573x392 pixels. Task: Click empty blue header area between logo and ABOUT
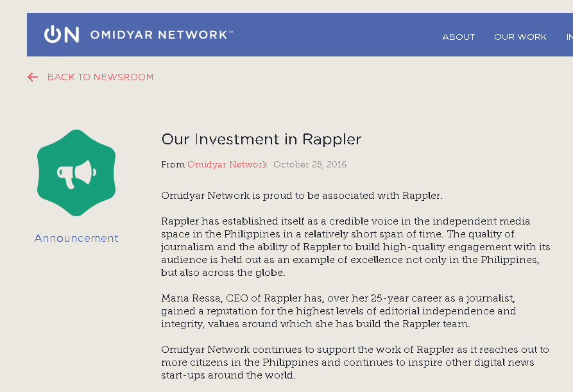click(x=336, y=35)
